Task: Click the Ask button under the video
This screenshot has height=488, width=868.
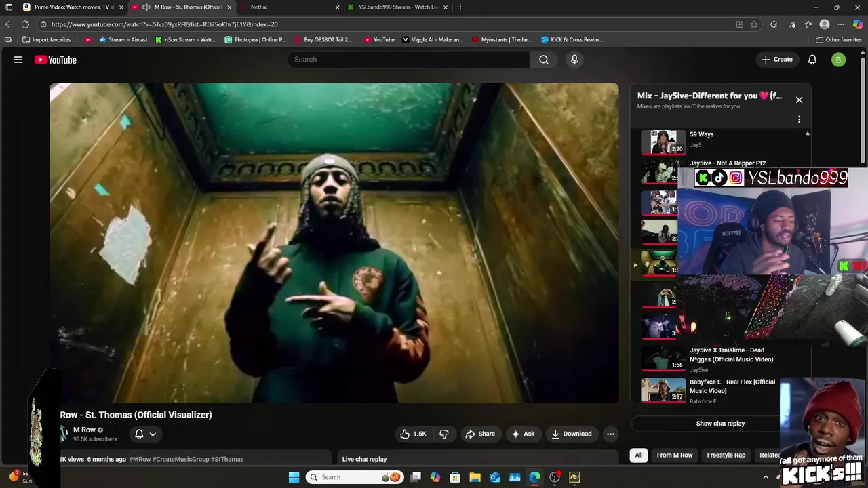Action: pyautogui.click(x=523, y=434)
